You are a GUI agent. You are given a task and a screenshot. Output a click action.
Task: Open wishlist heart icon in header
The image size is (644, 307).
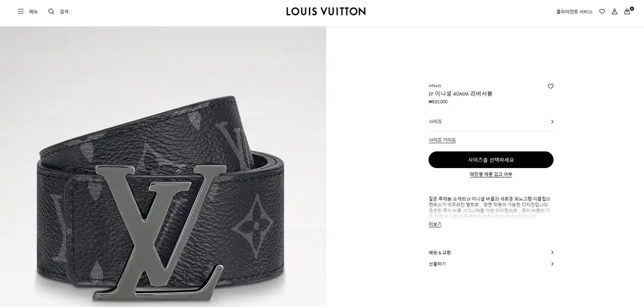[x=602, y=11]
